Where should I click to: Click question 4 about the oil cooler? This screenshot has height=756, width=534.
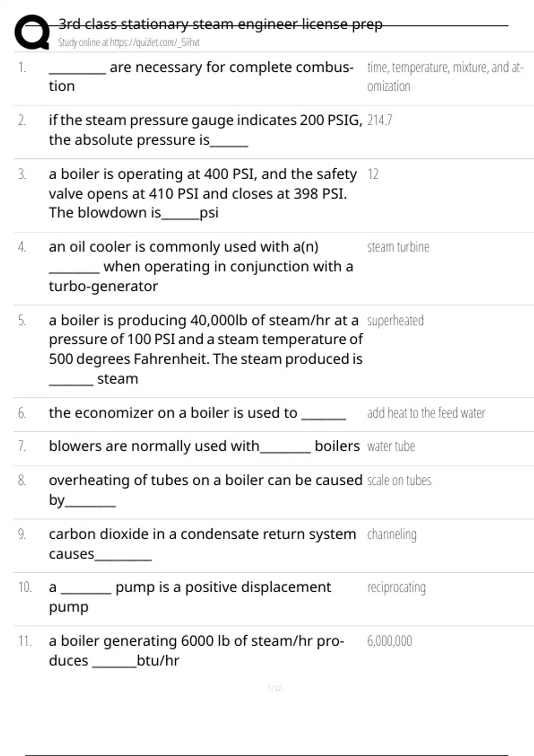point(200,266)
